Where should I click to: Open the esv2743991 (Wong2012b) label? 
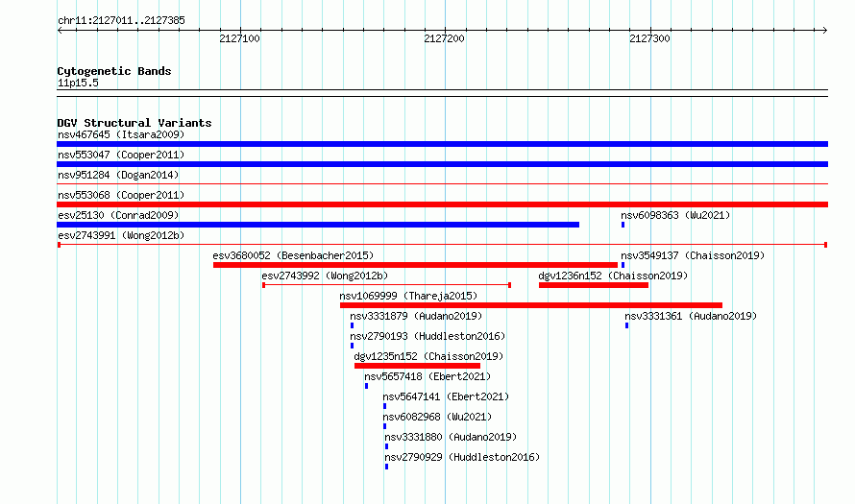[x=121, y=235]
